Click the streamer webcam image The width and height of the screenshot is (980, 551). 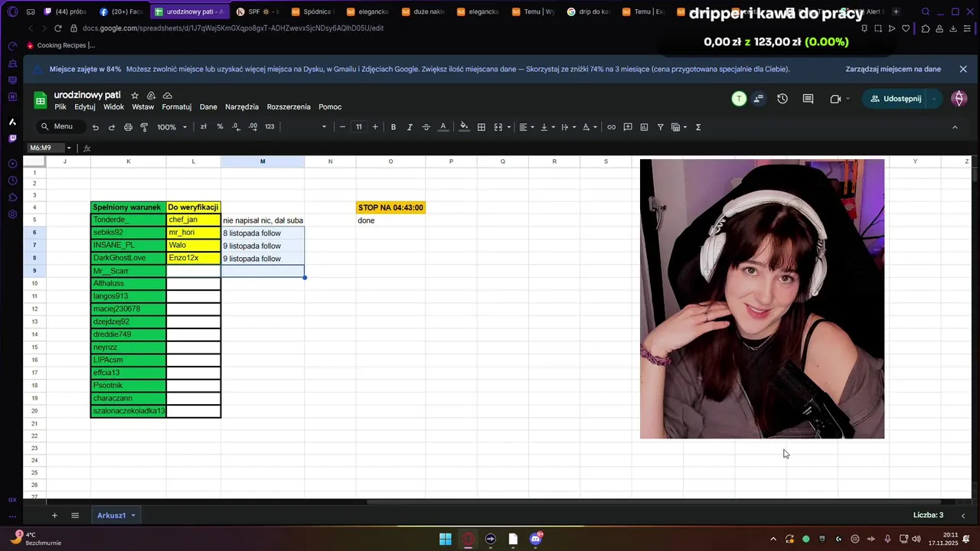pos(762,298)
